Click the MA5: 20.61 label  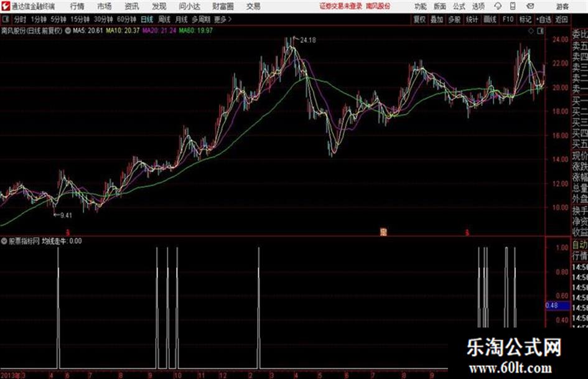tap(88, 30)
